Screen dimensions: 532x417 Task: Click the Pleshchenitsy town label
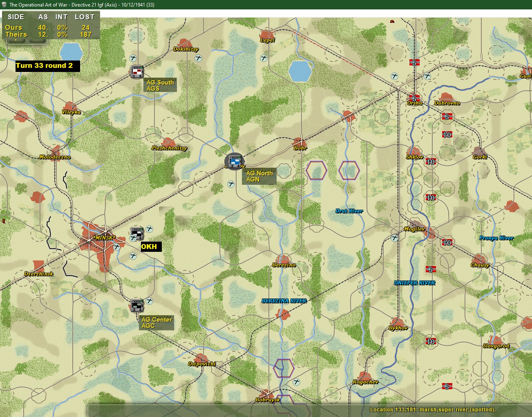(169, 148)
